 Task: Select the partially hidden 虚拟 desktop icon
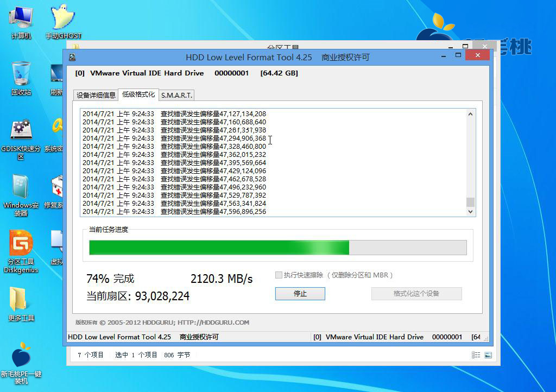point(56,248)
